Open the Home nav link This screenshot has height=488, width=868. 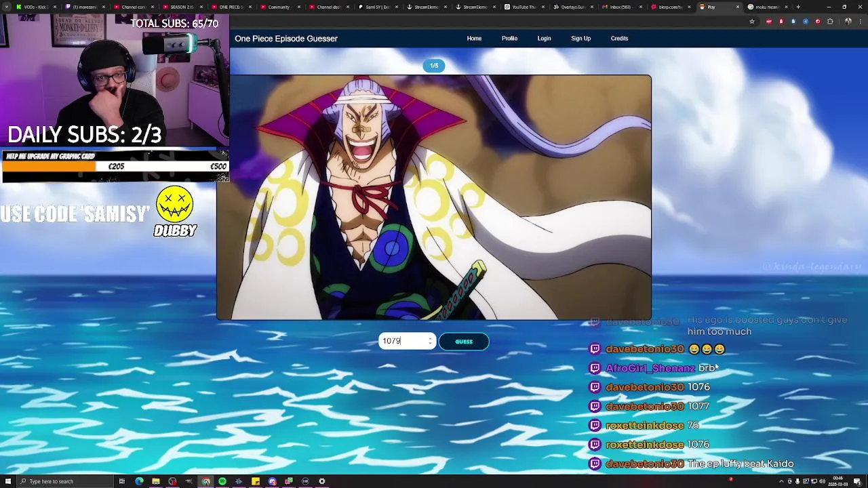pos(474,39)
